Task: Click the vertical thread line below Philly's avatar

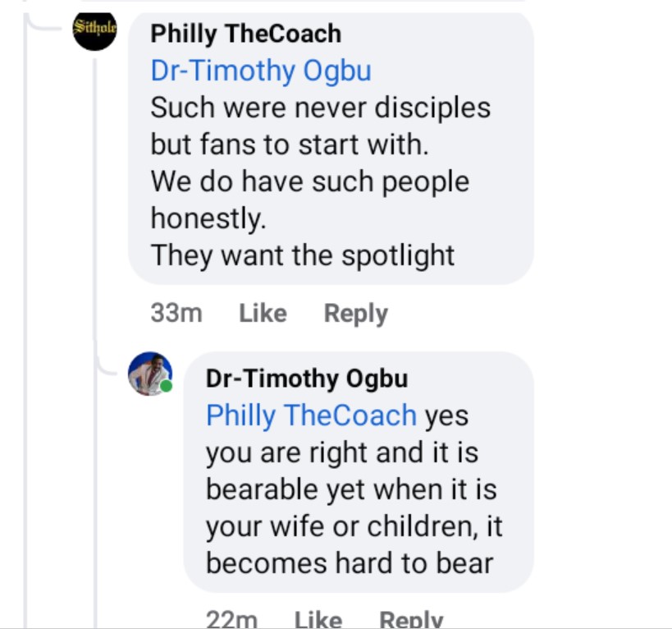Action: pyautogui.click(x=95, y=205)
